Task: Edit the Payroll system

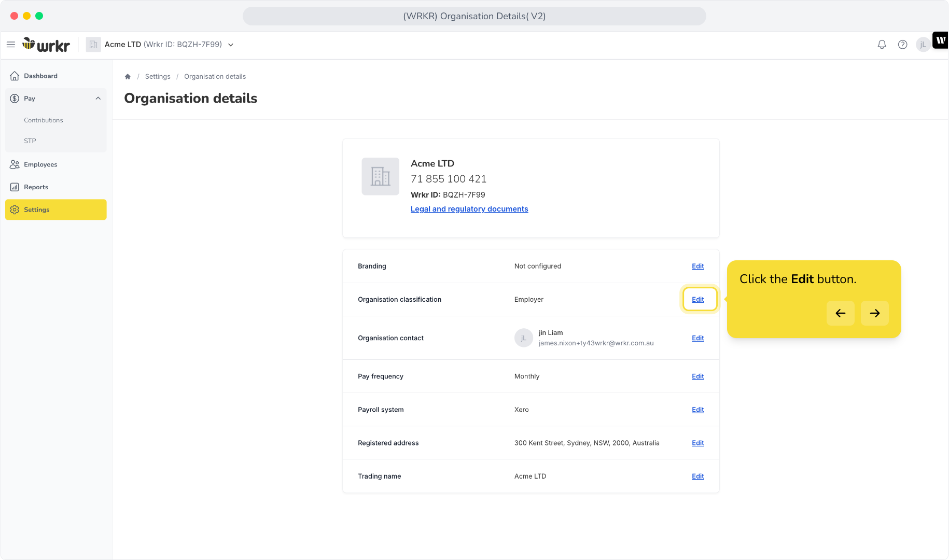Action: 698,410
